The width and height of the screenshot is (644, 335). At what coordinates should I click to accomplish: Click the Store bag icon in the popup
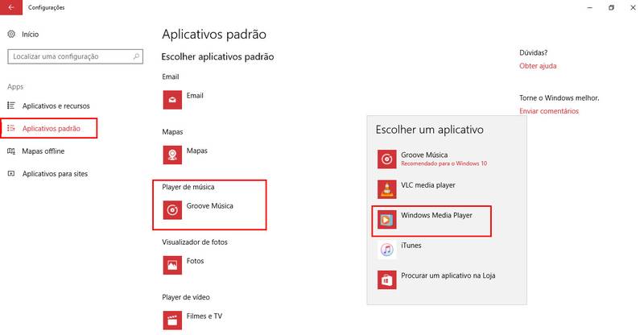click(x=387, y=279)
